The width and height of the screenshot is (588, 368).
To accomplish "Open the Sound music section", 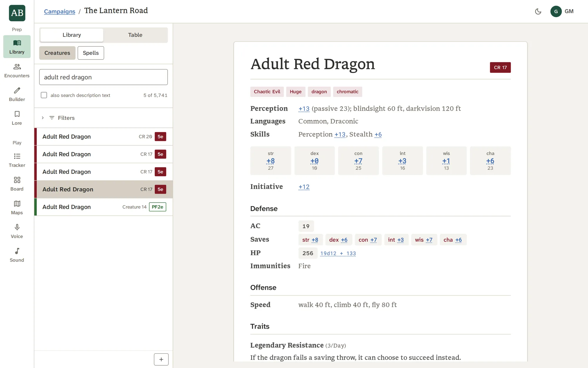I will coord(17,255).
